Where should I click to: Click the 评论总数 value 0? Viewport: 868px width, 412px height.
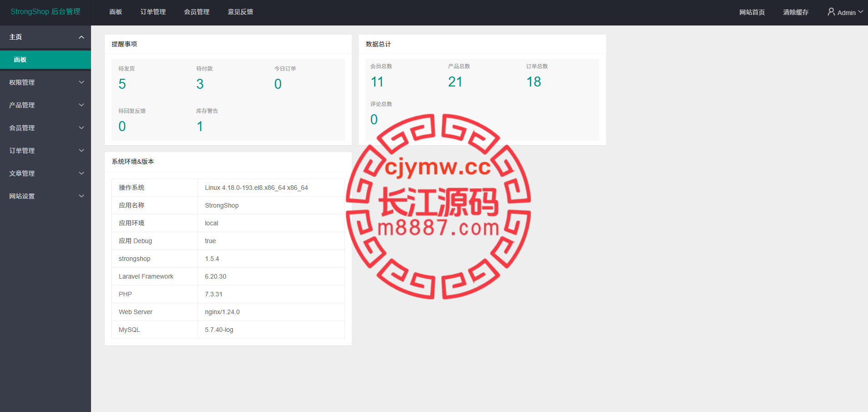tap(374, 119)
